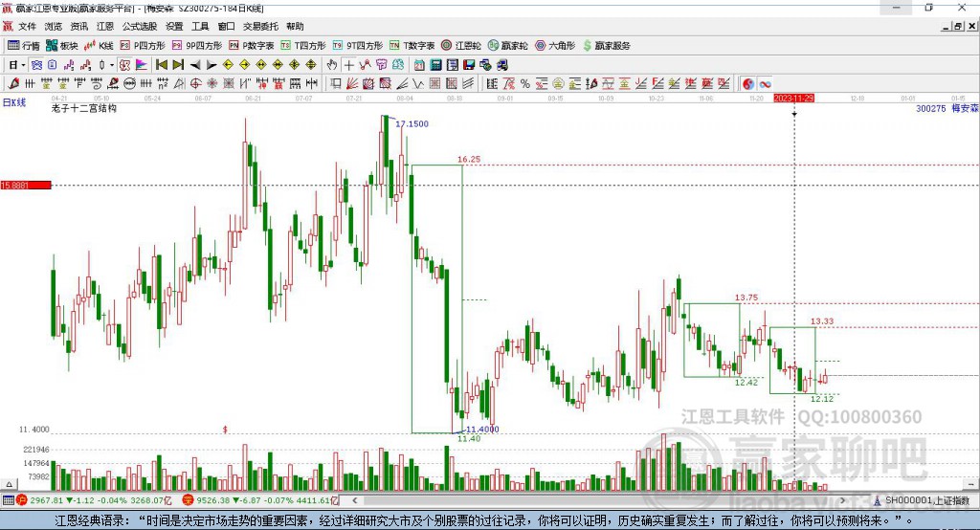
Task: Open the 窗口 menu
Action: pos(226,26)
